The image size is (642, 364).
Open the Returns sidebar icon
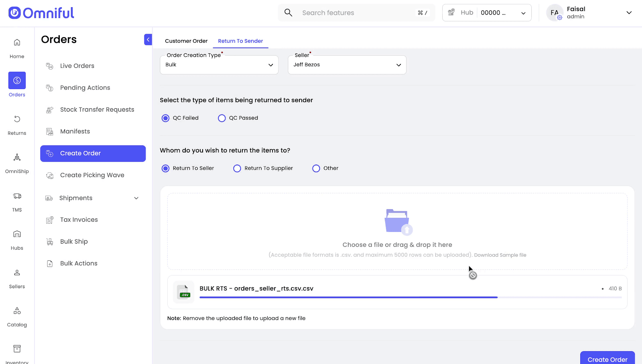coord(17,119)
